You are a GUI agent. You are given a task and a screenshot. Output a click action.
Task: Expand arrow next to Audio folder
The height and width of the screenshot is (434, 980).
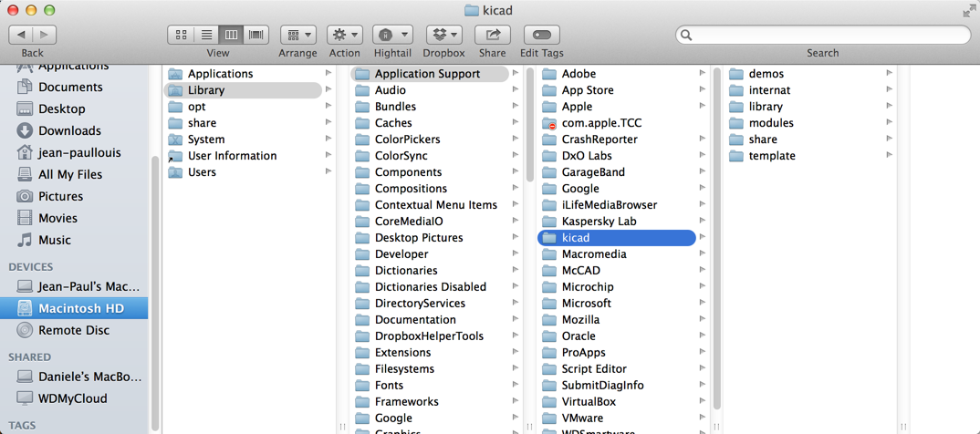(516, 90)
